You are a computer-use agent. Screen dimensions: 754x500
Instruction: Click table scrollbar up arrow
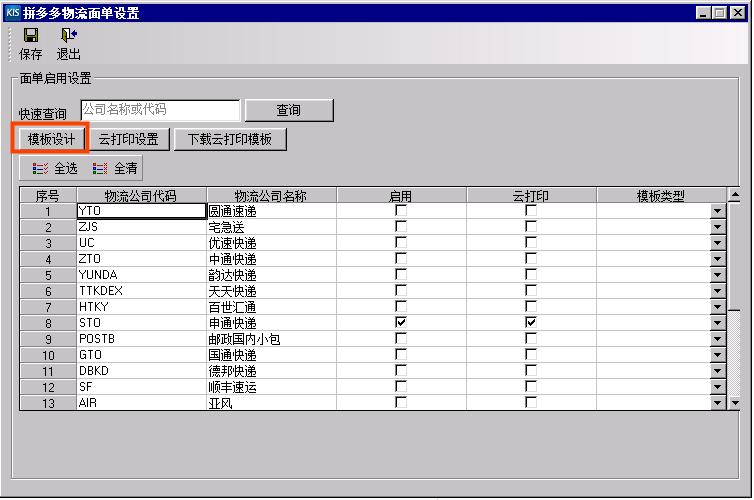(734, 195)
